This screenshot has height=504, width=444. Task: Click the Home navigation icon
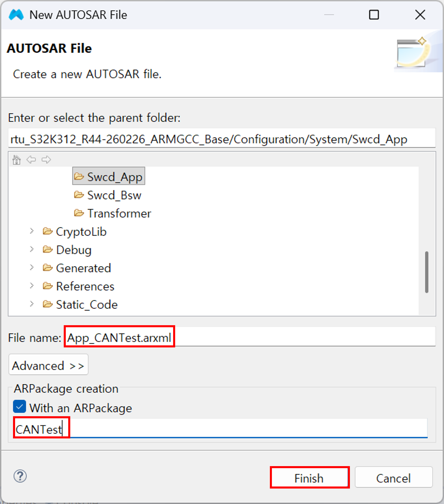pos(16,160)
